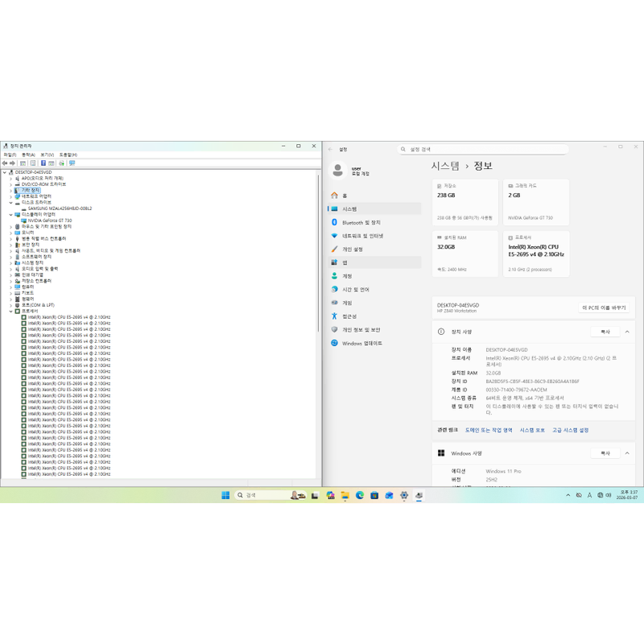This screenshot has width=644, height=644.
Task: Select 계정 in Settings sidebar
Action: 374,276
